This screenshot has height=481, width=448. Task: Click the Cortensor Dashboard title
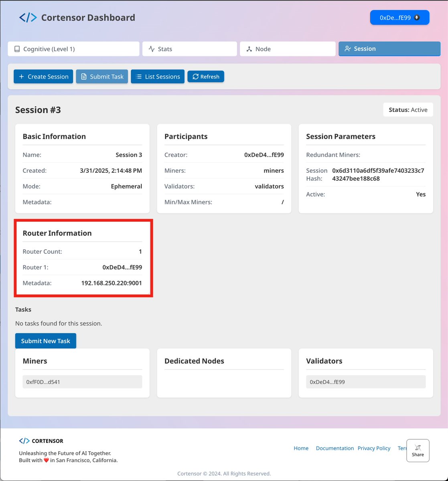point(88,18)
